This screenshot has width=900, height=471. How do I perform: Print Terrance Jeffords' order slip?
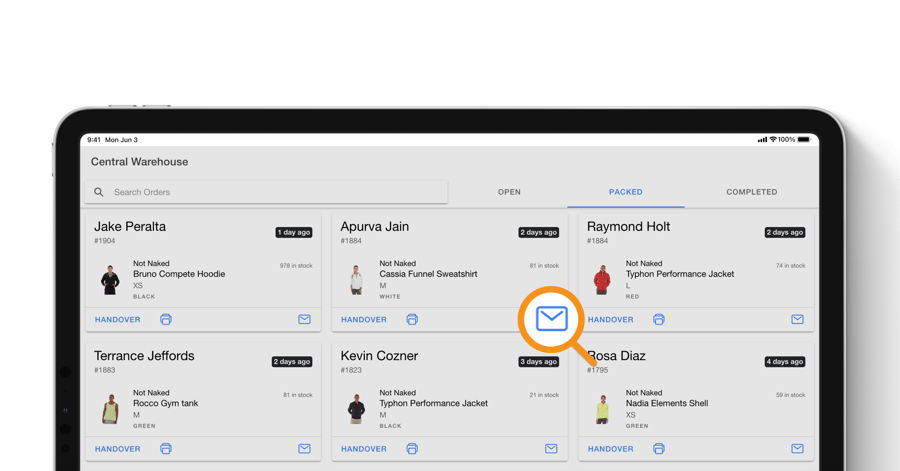pos(166,449)
